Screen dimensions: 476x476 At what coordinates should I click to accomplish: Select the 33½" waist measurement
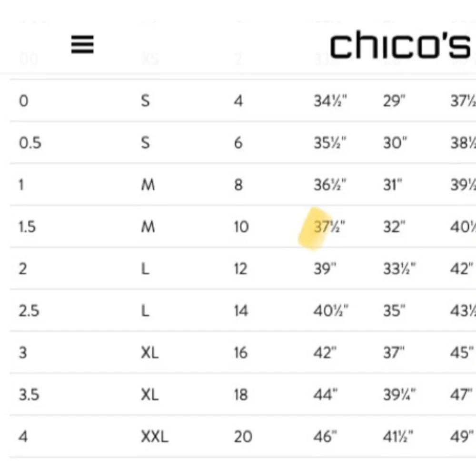(x=399, y=268)
